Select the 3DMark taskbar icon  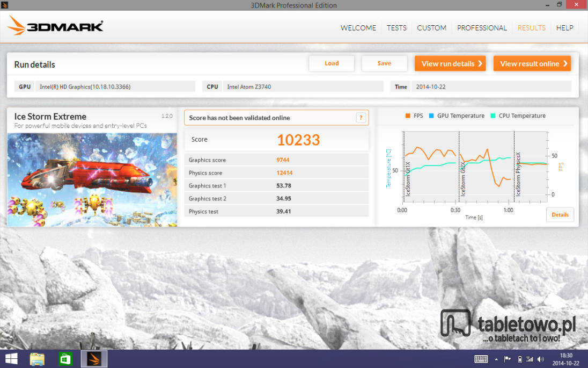click(x=94, y=359)
